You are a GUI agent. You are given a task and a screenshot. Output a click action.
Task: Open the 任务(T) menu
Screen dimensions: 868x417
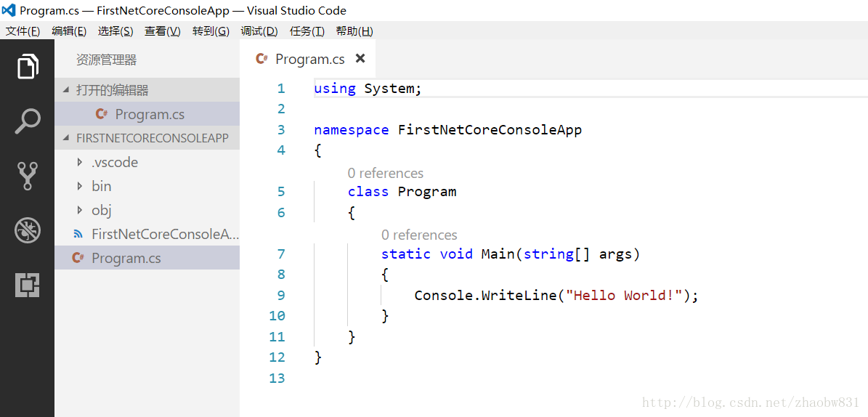point(307,31)
